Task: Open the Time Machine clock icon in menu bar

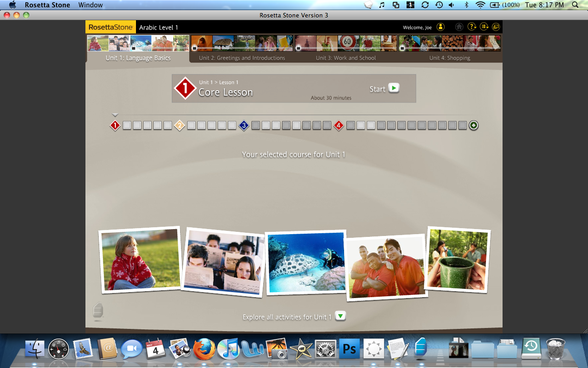Action: (x=439, y=5)
